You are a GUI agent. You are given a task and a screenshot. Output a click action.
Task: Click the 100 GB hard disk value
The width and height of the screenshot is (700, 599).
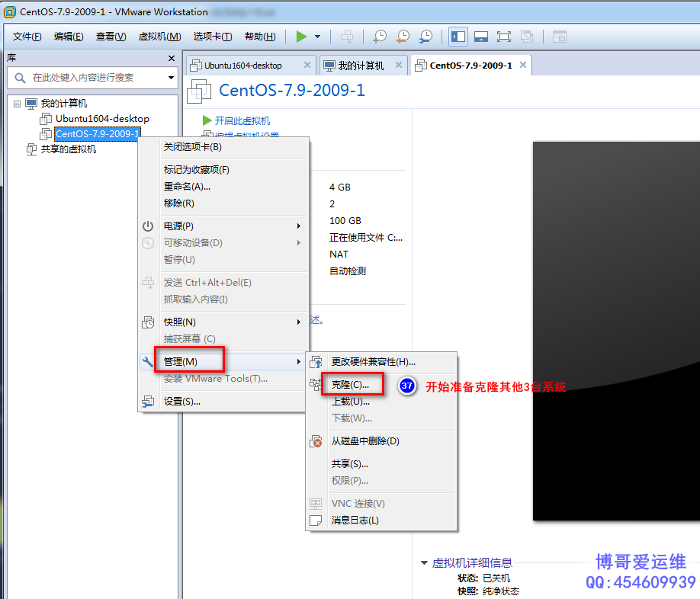(x=345, y=221)
